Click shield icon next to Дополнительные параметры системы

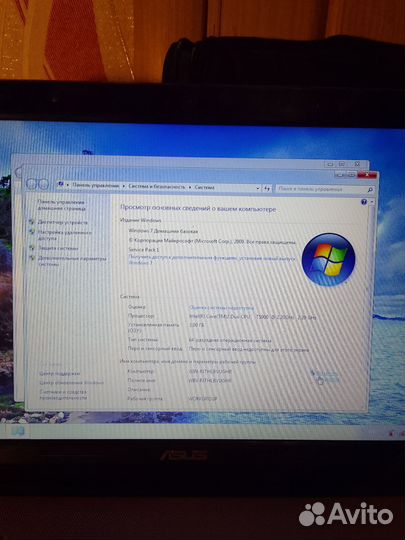[x=32, y=258]
